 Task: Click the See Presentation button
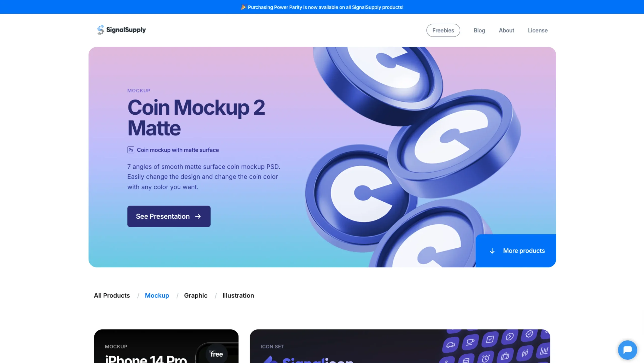coord(169,216)
